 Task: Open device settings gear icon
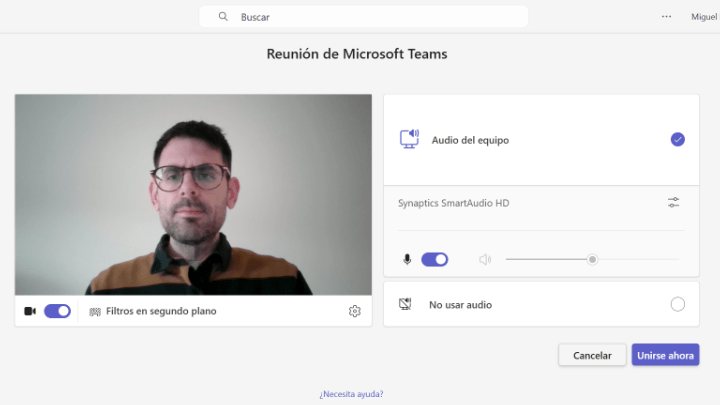point(354,311)
